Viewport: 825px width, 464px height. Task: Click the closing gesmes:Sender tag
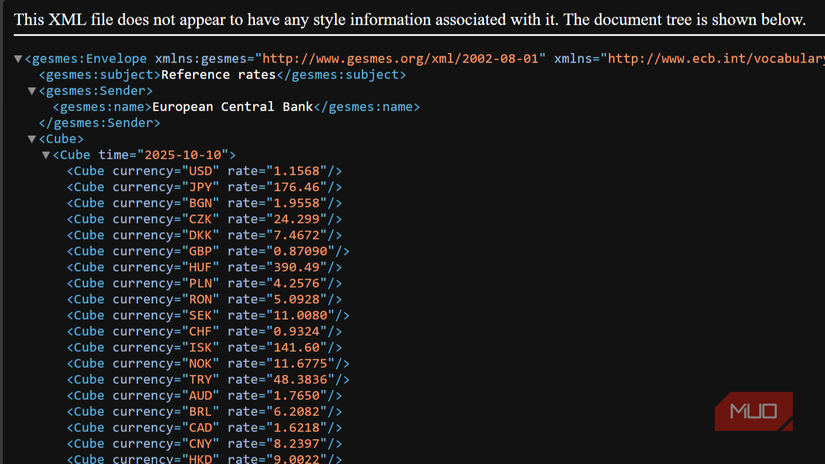click(x=99, y=123)
